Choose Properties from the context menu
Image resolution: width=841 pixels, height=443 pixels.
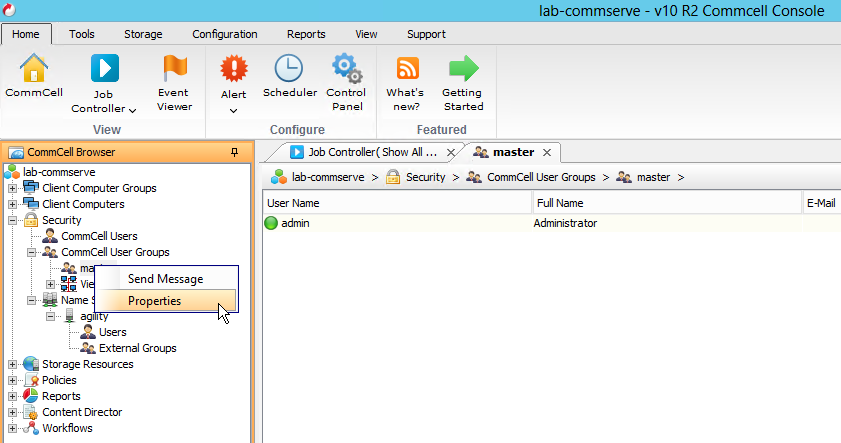point(154,301)
